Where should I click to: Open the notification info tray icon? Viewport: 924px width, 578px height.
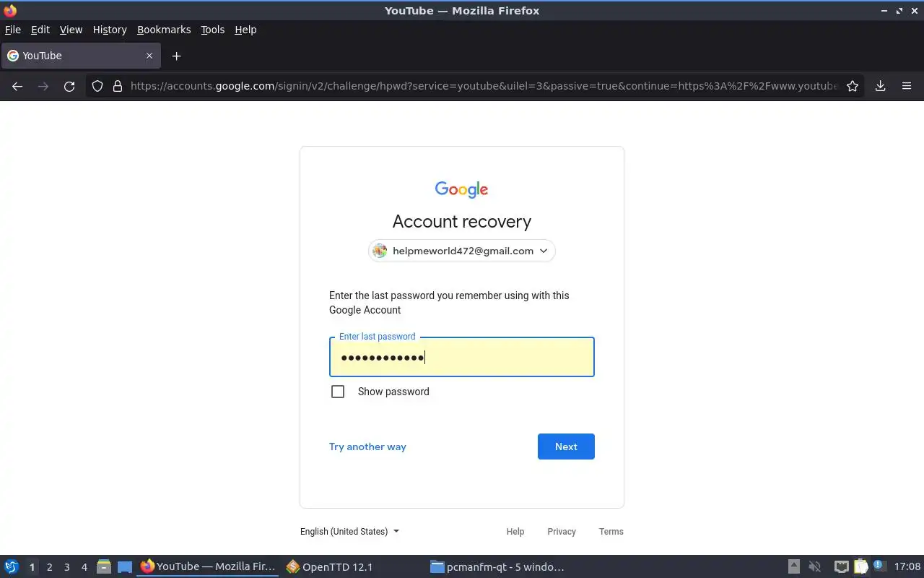click(x=879, y=566)
